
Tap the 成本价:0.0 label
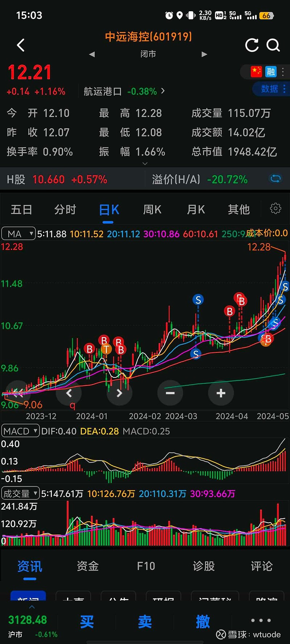[x=267, y=233]
